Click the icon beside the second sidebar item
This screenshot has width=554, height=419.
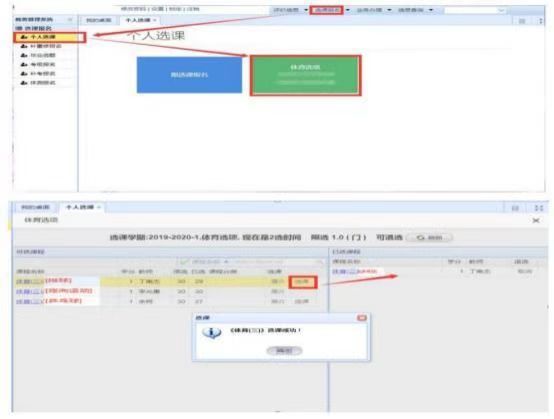coord(24,46)
